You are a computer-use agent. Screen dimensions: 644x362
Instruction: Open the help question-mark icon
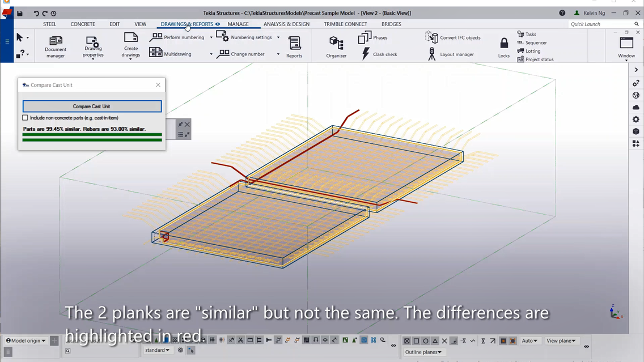coord(562,12)
